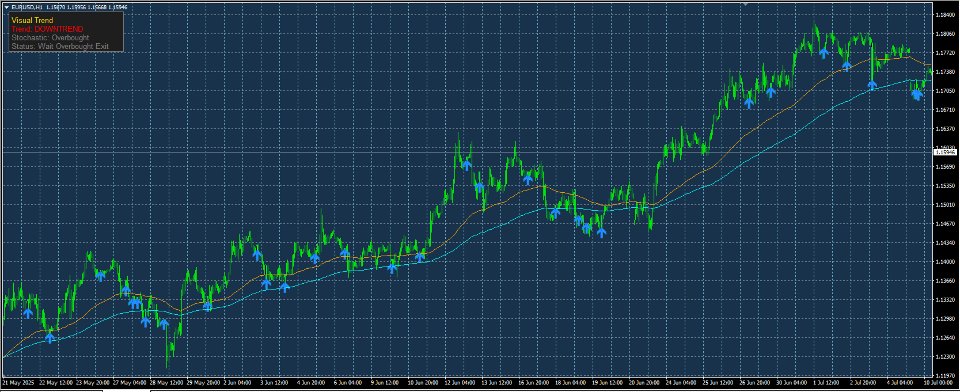Click the 28 May 12:00 time label

tap(168, 382)
